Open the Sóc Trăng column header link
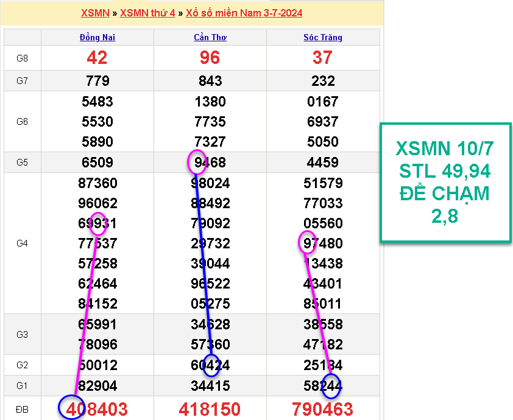Viewport: 513px width, 420px height. pyautogui.click(x=323, y=37)
